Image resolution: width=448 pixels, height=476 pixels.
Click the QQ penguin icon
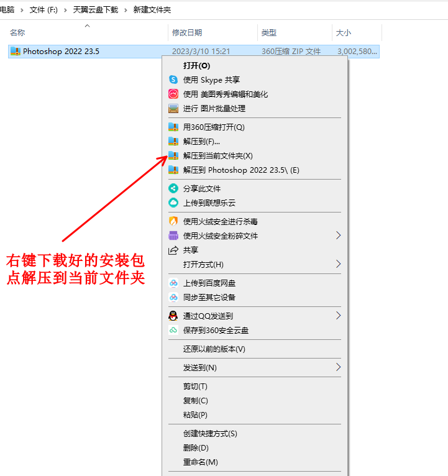(x=173, y=316)
